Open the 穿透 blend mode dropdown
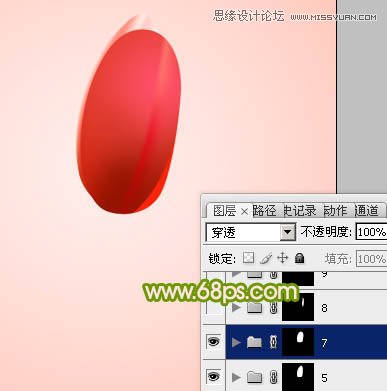 (x=287, y=232)
